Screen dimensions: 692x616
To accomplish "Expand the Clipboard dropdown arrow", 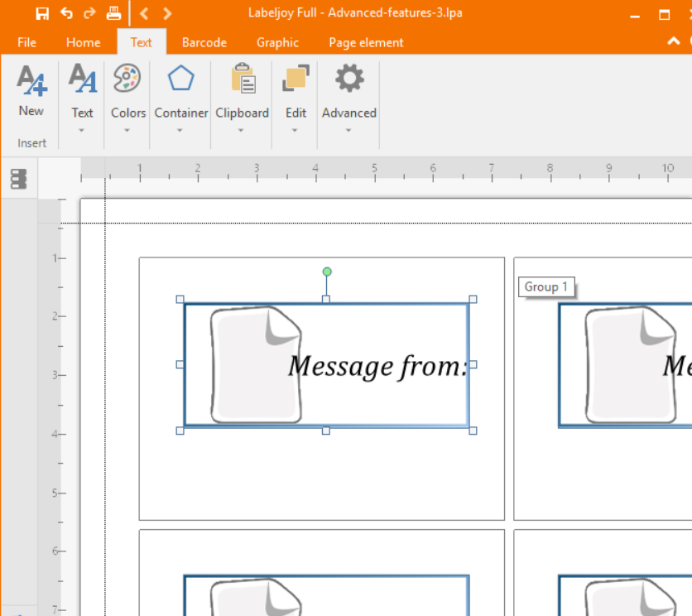I will pyautogui.click(x=241, y=130).
